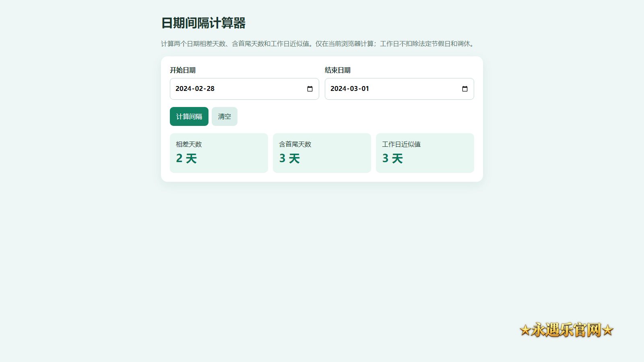Select the 相差天数 result value 2 天

186,158
